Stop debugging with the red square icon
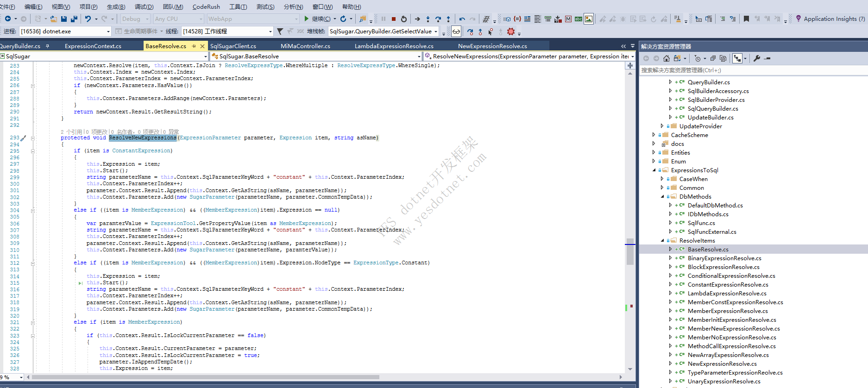 394,19
